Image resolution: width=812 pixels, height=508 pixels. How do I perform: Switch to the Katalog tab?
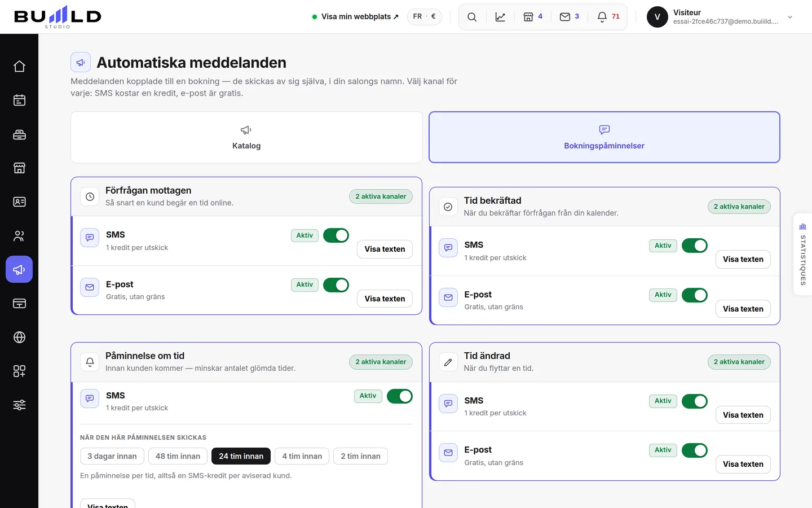(x=246, y=137)
